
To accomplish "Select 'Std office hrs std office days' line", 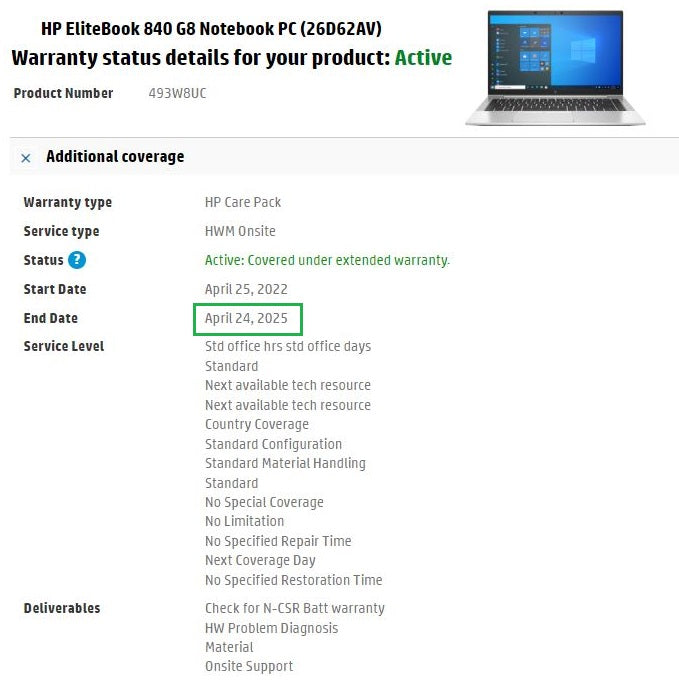I will click(x=288, y=346).
